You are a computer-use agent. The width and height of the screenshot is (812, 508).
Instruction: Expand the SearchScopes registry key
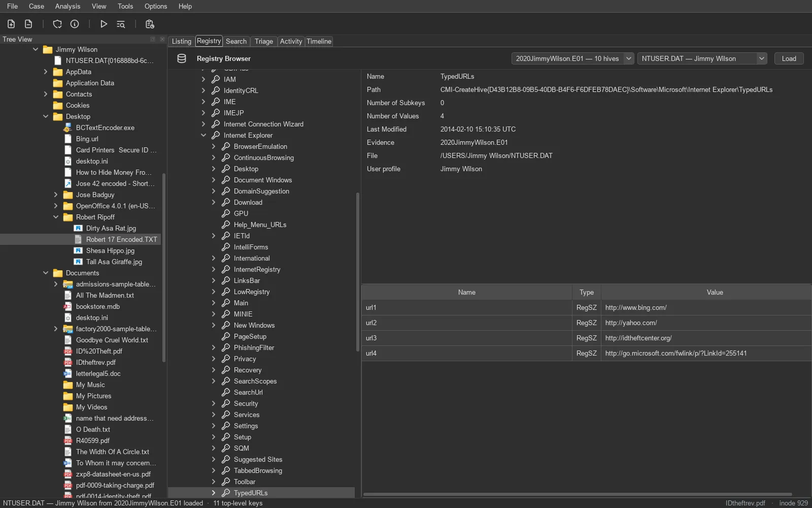click(214, 381)
